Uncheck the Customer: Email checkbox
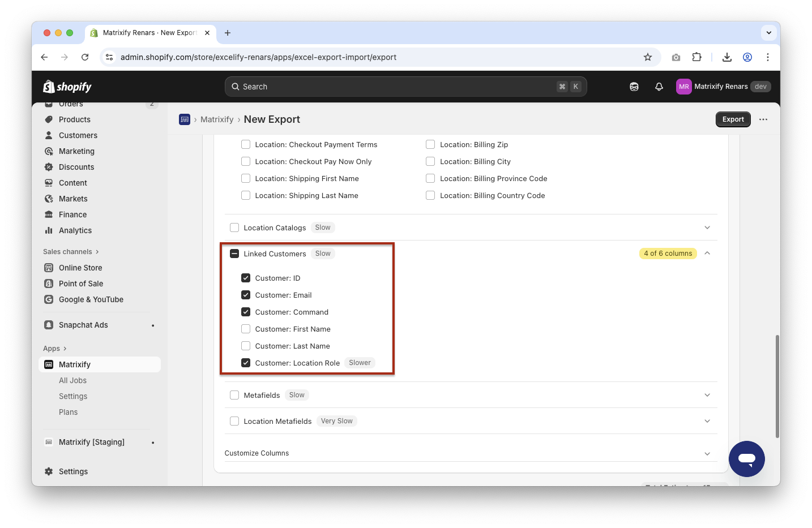This screenshot has width=812, height=528. (246, 295)
